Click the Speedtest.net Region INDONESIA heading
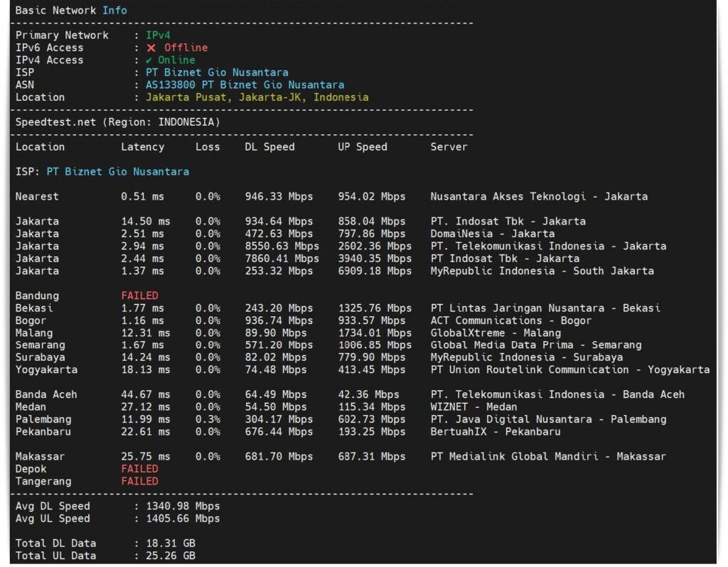The image size is (728, 567). (x=118, y=122)
